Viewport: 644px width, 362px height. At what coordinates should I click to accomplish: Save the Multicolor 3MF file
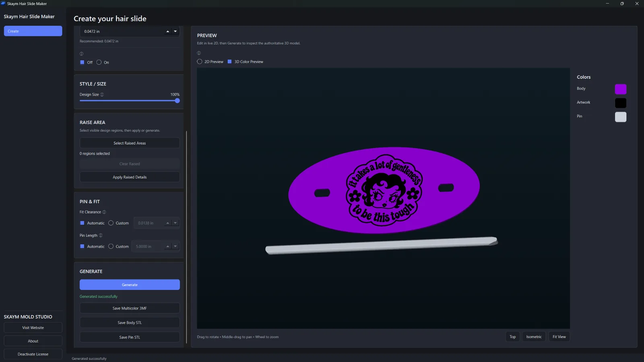click(130, 308)
